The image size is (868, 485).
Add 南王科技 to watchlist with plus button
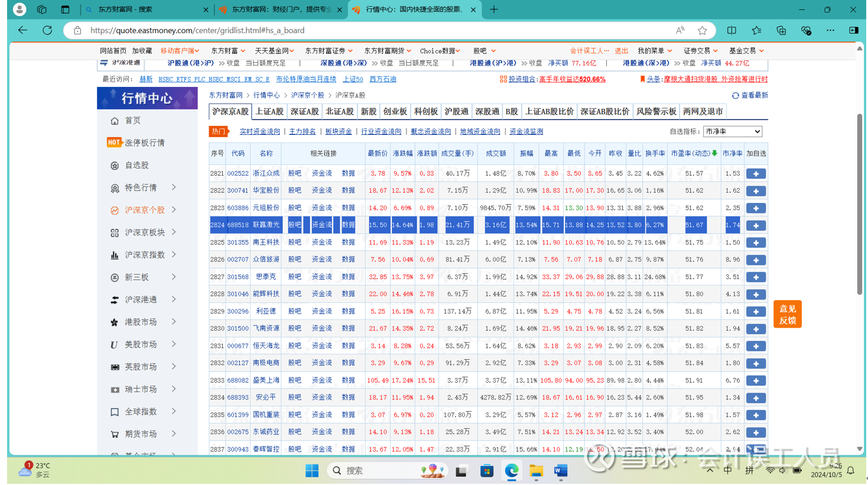point(756,242)
